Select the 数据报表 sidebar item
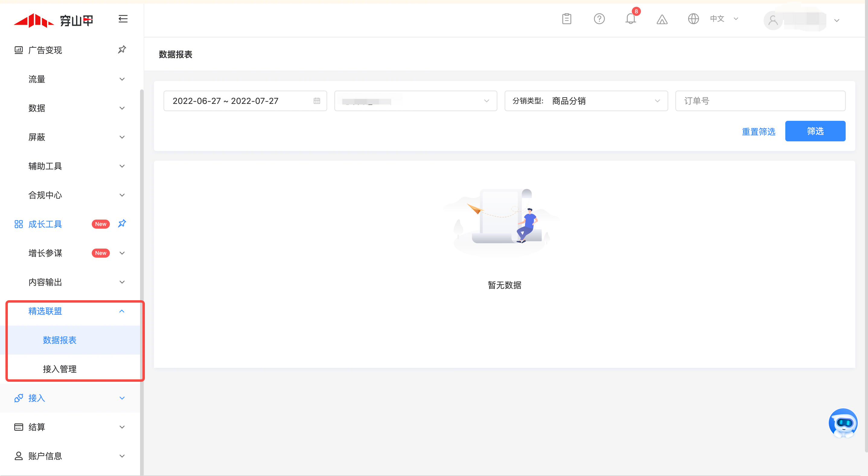The height and width of the screenshot is (476, 868). click(x=60, y=340)
